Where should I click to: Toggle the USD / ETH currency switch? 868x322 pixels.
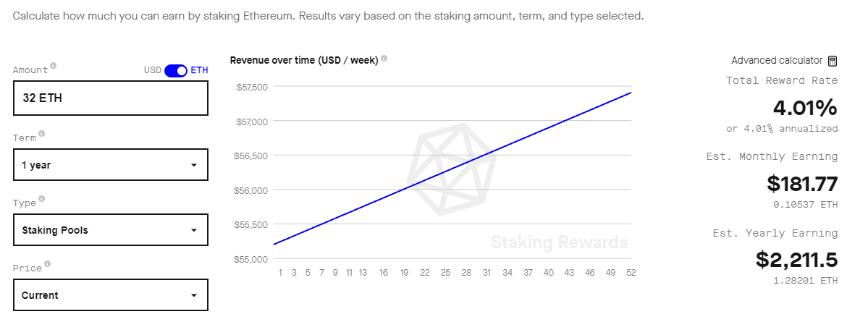[x=176, y=71]
